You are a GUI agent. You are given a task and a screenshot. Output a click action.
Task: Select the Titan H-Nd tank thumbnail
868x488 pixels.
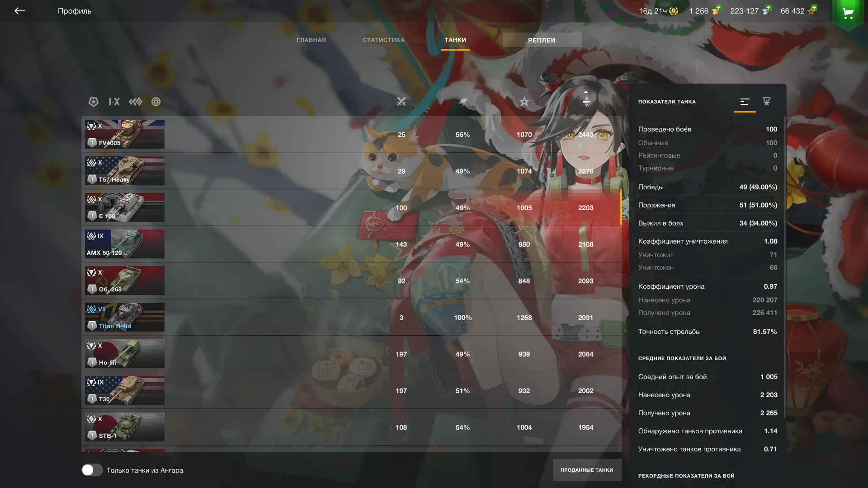click(125, 317)
